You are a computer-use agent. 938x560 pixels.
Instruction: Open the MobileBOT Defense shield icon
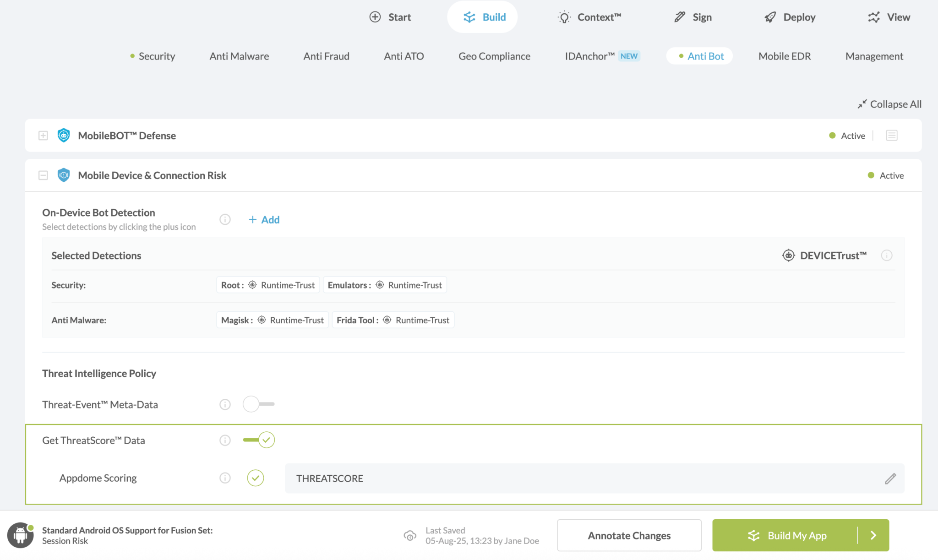point(63,136)
